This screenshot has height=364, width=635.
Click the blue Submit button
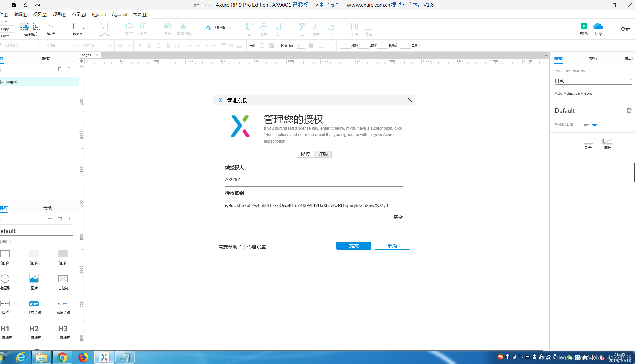tap(354, 246)
